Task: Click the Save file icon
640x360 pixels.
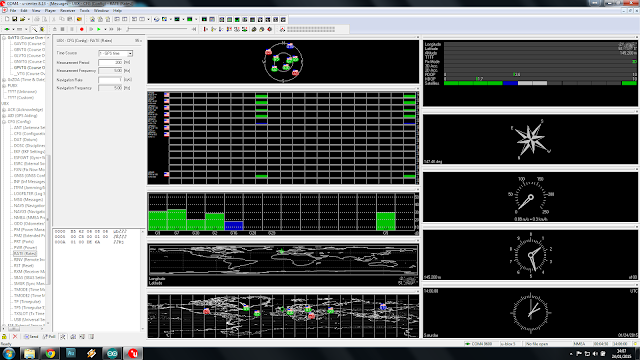Action: point(15,19)
